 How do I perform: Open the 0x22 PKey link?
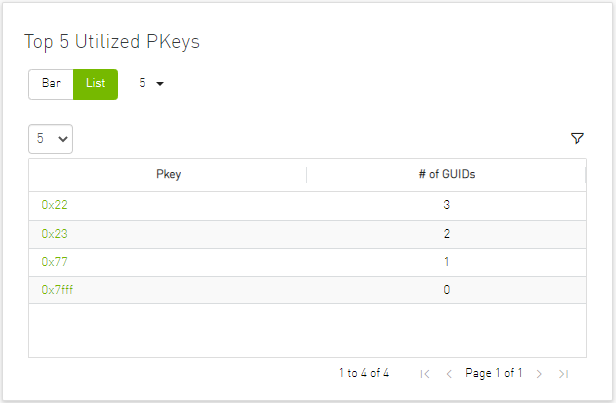click(x=54, y=205)
